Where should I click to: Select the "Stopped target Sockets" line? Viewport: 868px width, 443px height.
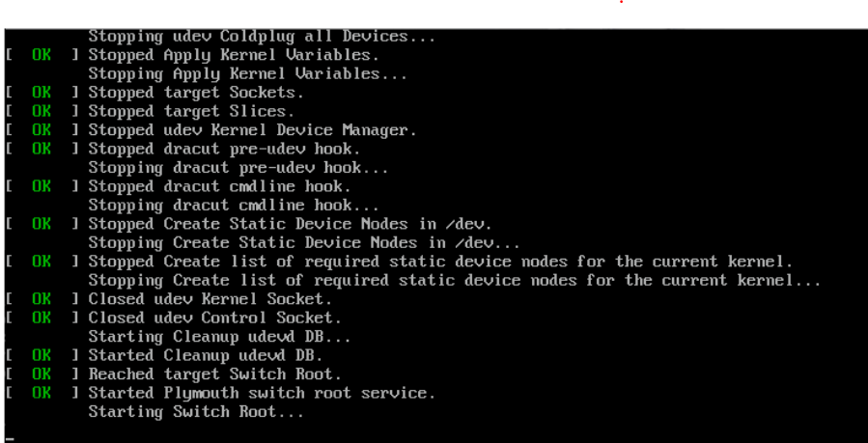pyautogui.click(x=196, y=93)
